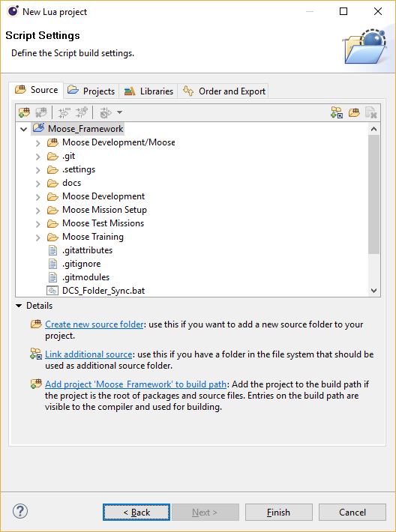Viewport: 396px width, 532px height.
Task: Select the DCS_Folder_Sync.bat file
Action: [103, 291]
